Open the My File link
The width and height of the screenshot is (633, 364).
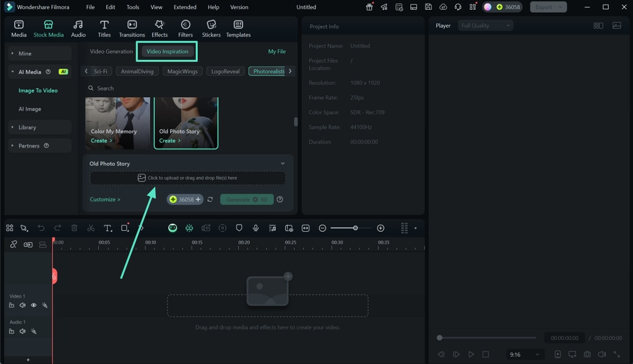277,51
